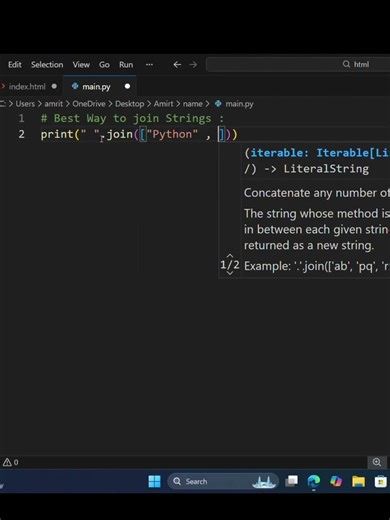Select Desktop in the breadcrumb path
Viewport: 390px width, 520px height.
(130, 104)
